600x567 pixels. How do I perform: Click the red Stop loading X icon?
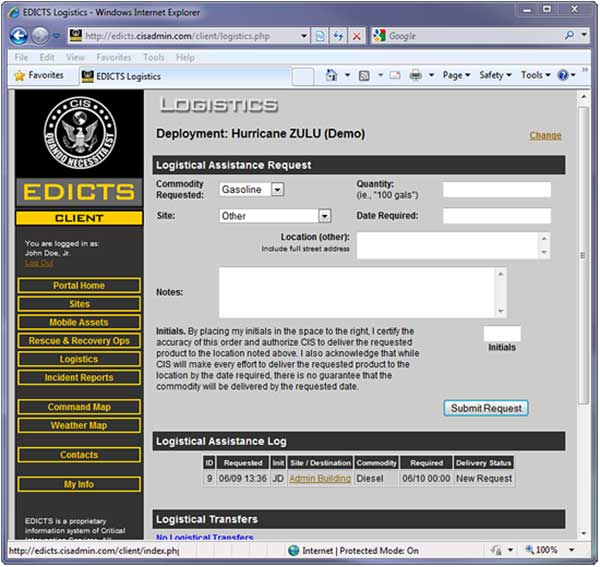[356, 36]
